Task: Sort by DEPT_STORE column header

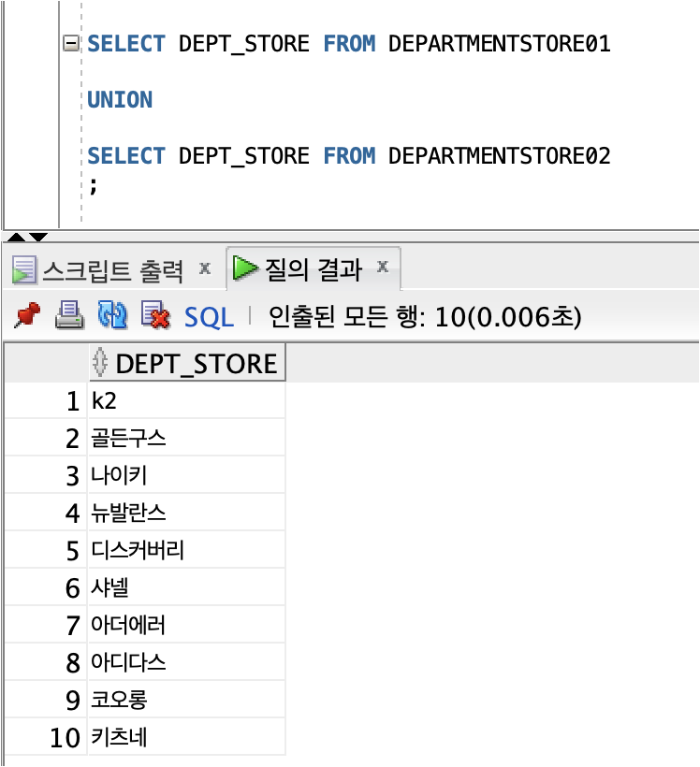Action: click(187, 363)
